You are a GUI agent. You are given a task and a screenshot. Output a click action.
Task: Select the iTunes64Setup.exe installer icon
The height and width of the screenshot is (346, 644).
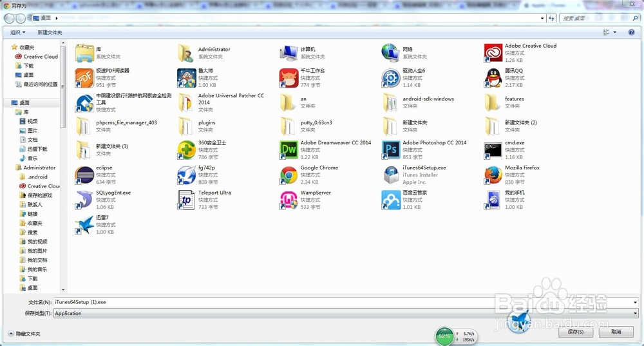[x=391, y=175]
